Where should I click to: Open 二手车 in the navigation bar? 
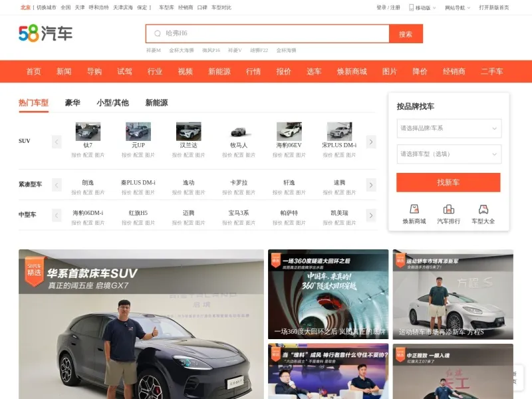click(492, 72)
